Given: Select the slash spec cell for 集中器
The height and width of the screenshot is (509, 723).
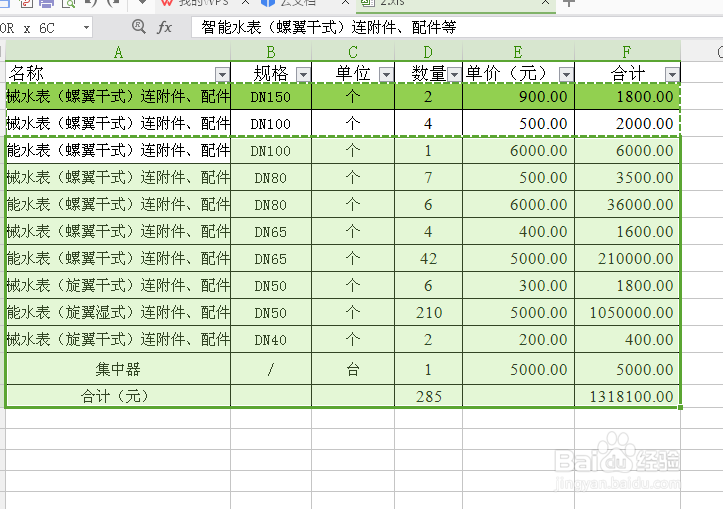Looking at the screenshot, I should [x=271, y=369].
